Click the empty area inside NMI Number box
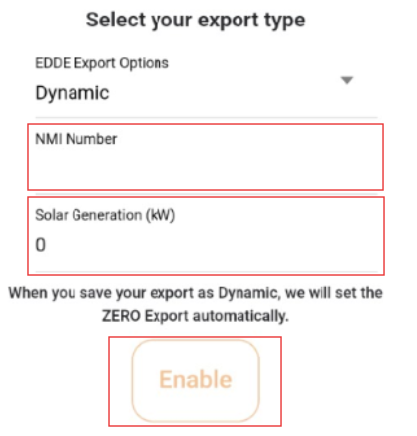 (x=206, y=168)
